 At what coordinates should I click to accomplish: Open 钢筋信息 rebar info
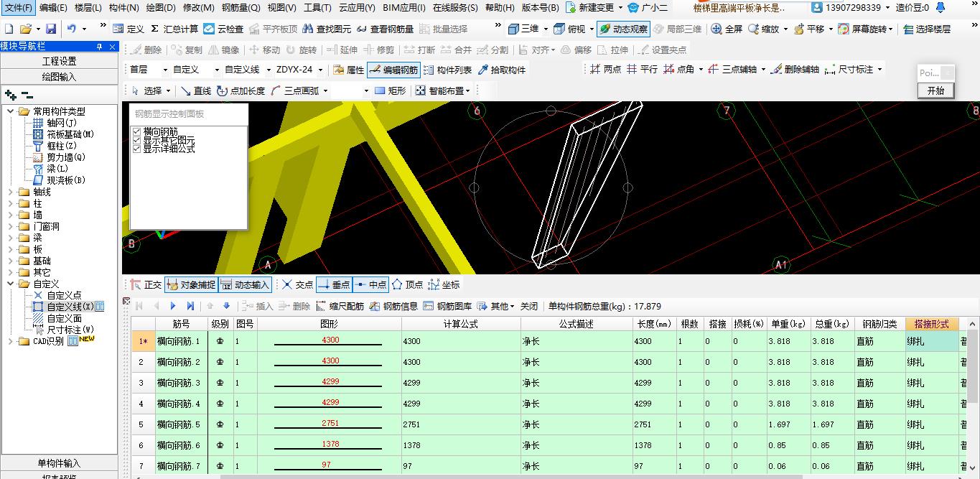tap(393, 306)
